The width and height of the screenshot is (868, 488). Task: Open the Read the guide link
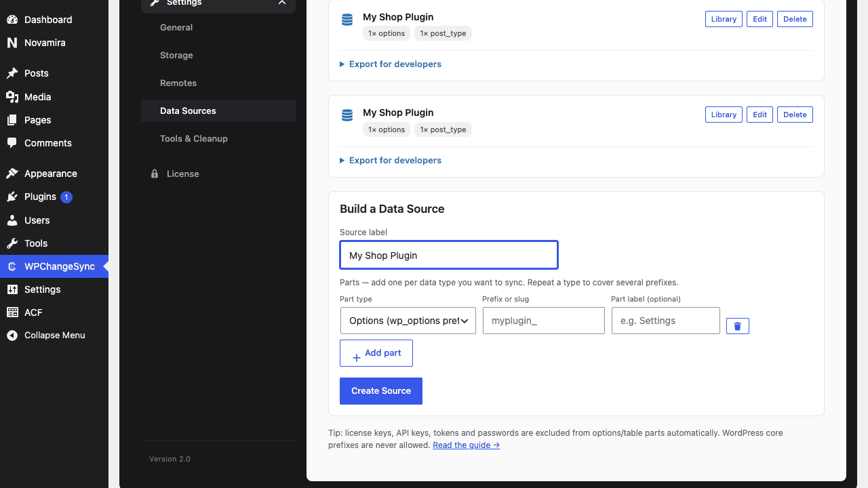coord(467,445)
